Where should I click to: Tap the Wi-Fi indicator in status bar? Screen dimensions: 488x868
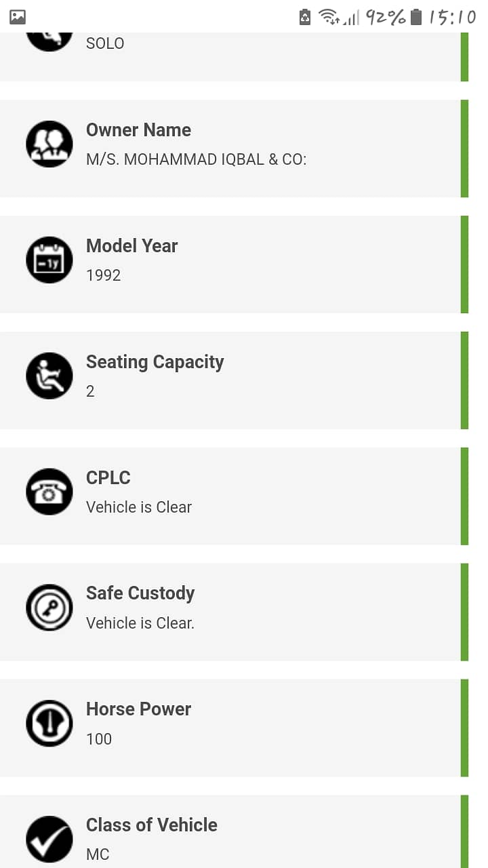click(x=329, y=17)
